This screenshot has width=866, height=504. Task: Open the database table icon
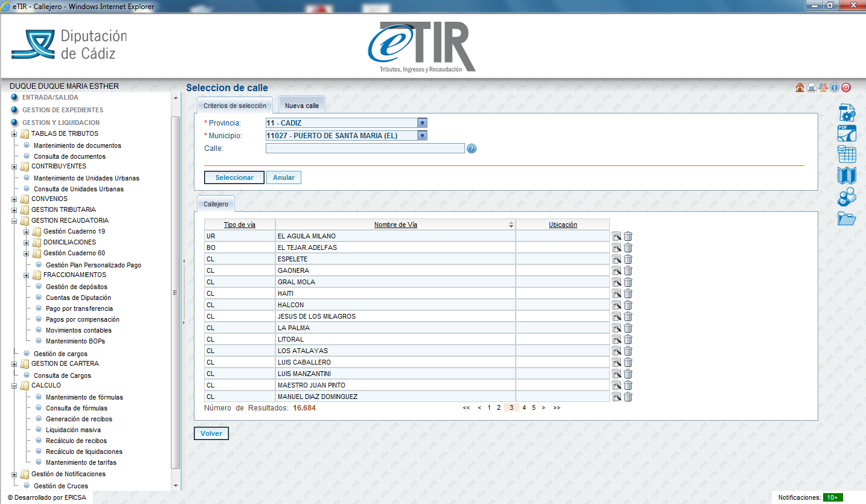pos(847,155)
